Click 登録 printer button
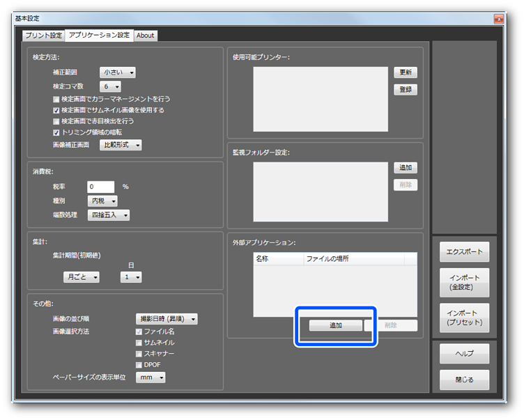Screen dimensions: 524x420 tap(406, 89)
